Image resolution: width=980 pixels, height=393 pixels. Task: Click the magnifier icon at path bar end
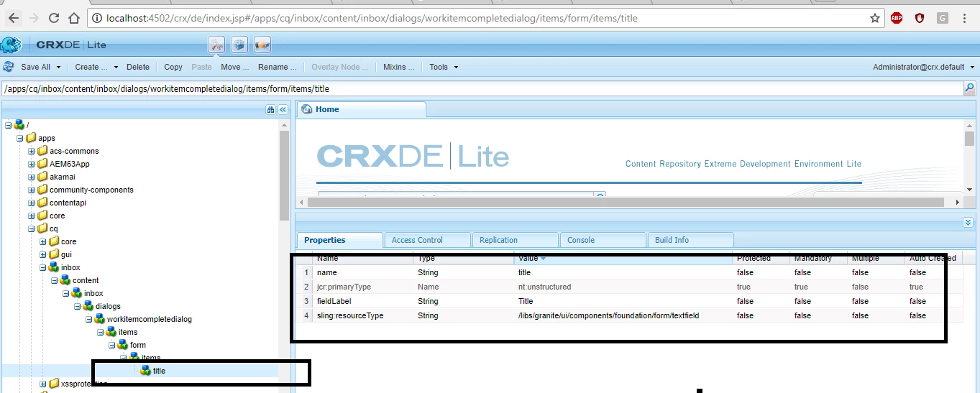pyautogui.click(x=970, y=89)
